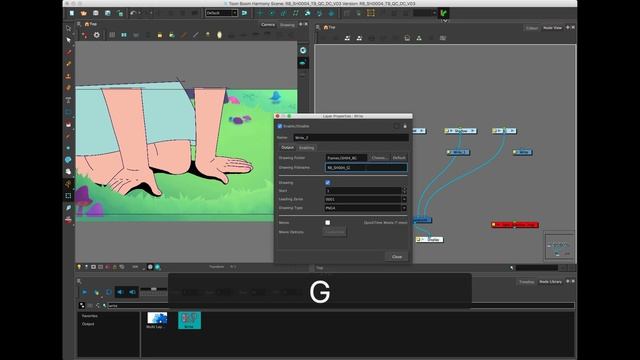Click the Default button for Drawing Folder

tap(399, 158)
